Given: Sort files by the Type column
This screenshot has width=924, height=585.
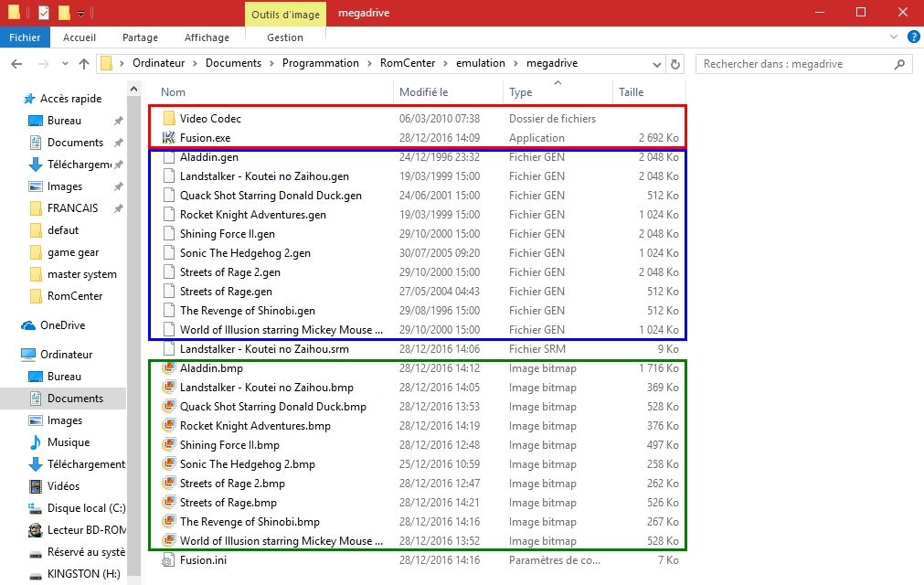Looking at the screenshot, I should 558,92.
